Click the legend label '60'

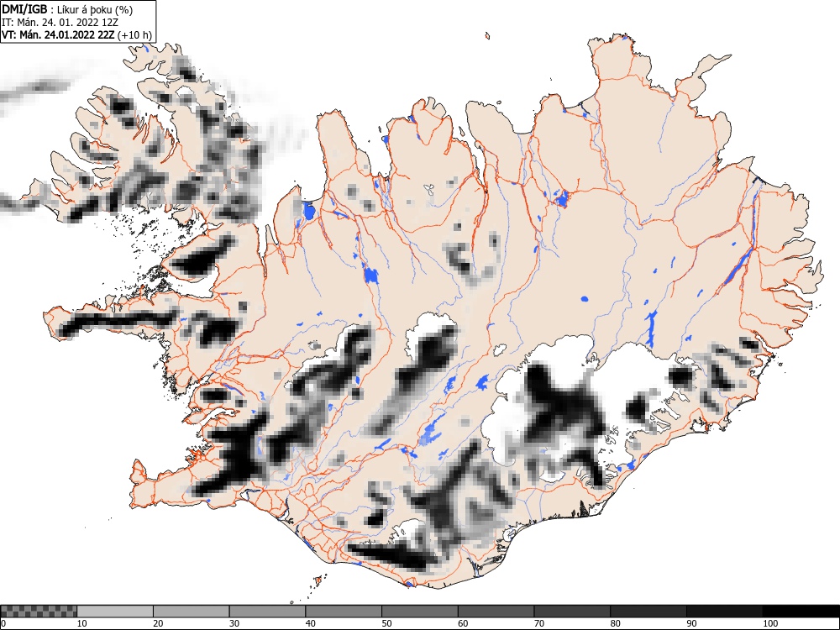(462, 623)
